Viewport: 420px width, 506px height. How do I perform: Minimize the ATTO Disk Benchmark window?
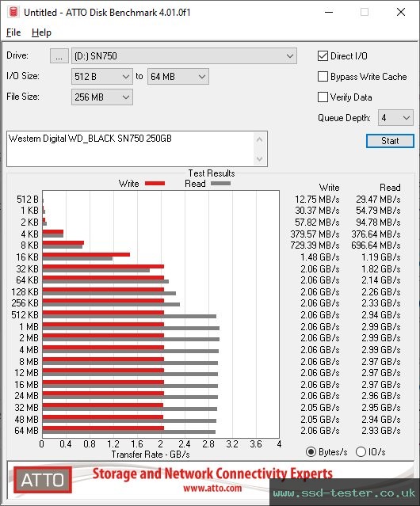[x=329, y=12]
